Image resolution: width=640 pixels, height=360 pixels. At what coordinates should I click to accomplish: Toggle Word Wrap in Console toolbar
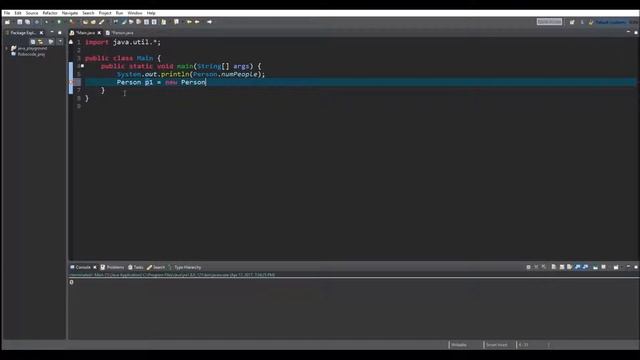[569, 267]
